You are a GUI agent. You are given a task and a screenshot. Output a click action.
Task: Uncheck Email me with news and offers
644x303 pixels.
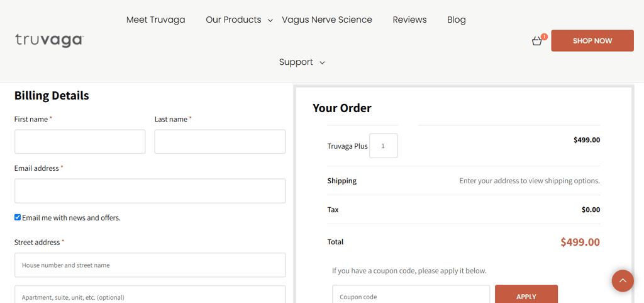click(x=17, y=217)
